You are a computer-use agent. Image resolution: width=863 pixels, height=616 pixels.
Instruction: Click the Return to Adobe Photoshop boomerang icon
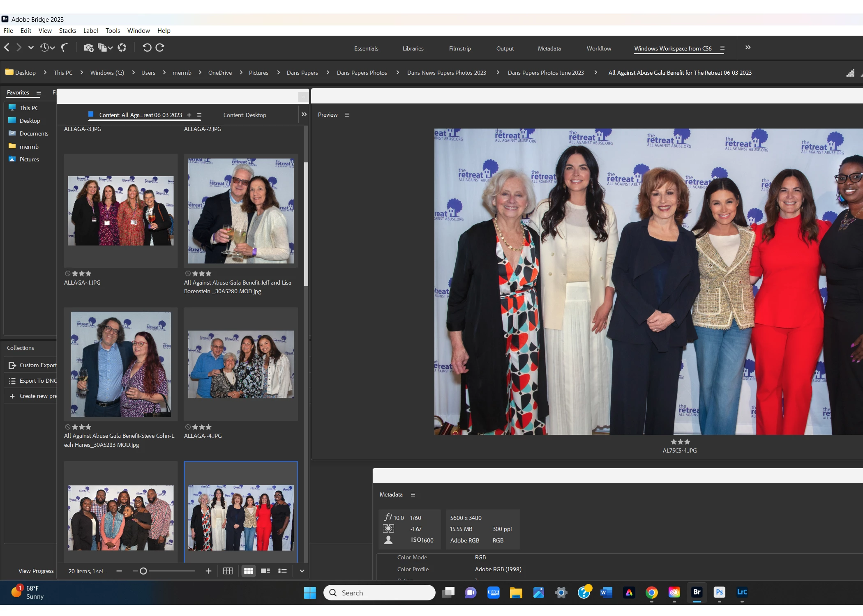[x=64, y=48]
